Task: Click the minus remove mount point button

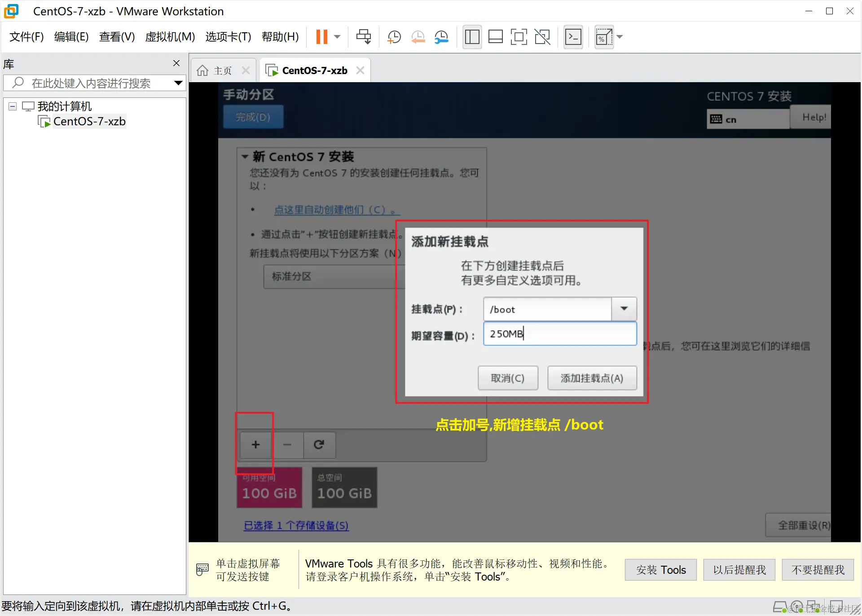Action: [x=287, y=444]
